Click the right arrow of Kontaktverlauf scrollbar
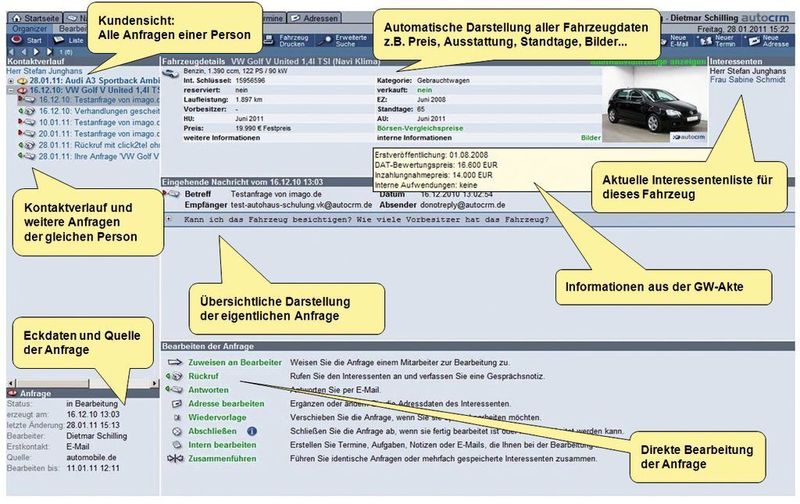Viewport: 800px width, 504px height. (x=155, y=383)
